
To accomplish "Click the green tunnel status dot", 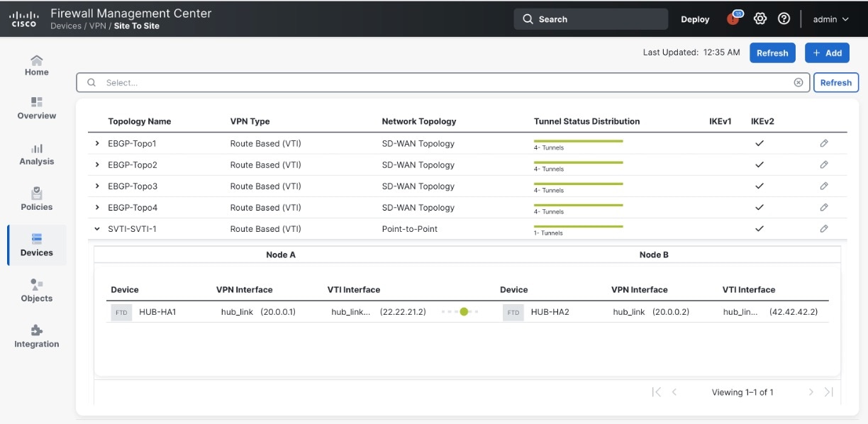I will click(x=464, y=311).
